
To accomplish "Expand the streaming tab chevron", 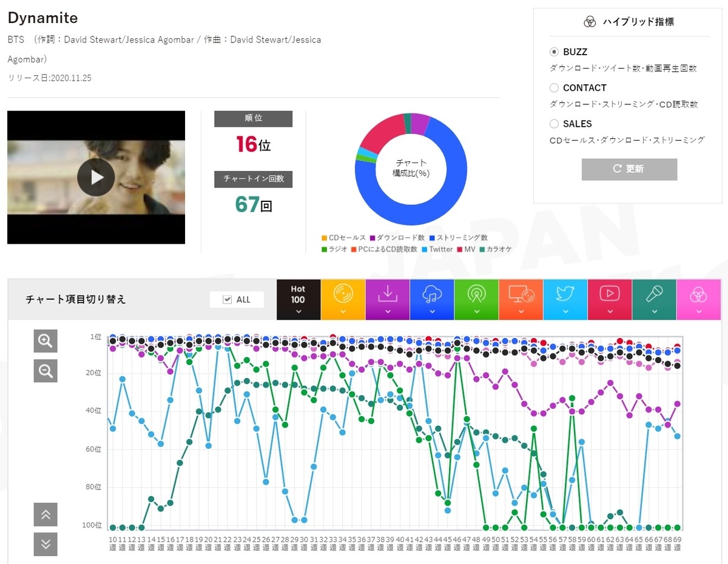I will click(x=432, y=312).
